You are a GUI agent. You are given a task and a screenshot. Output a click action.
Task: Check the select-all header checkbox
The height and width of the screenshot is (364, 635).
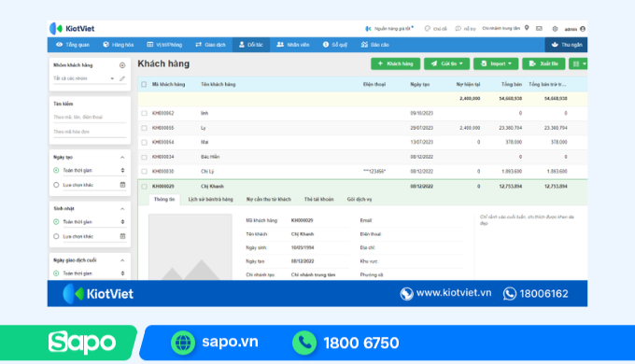coord(144,84)
